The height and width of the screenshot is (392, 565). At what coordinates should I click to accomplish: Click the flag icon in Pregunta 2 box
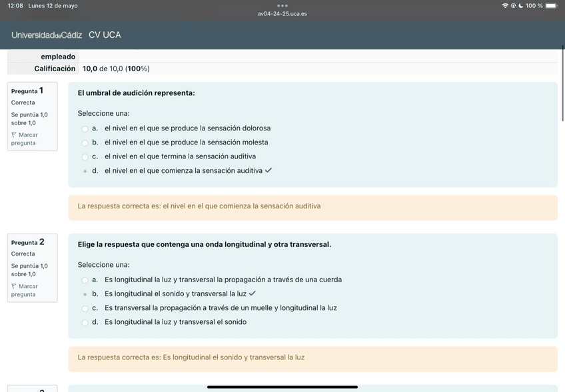(x=14, y=286)
